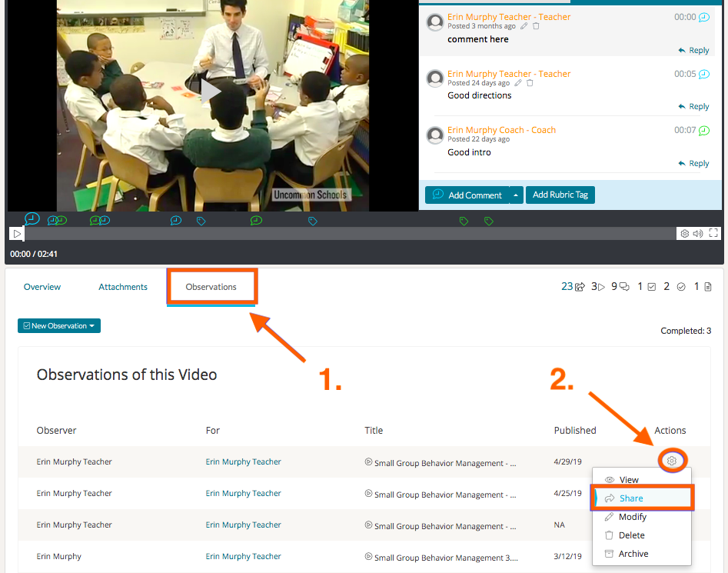Open the New Observation dropdown
Viewport: 728px width, 573px height.
tap(59, 326)
